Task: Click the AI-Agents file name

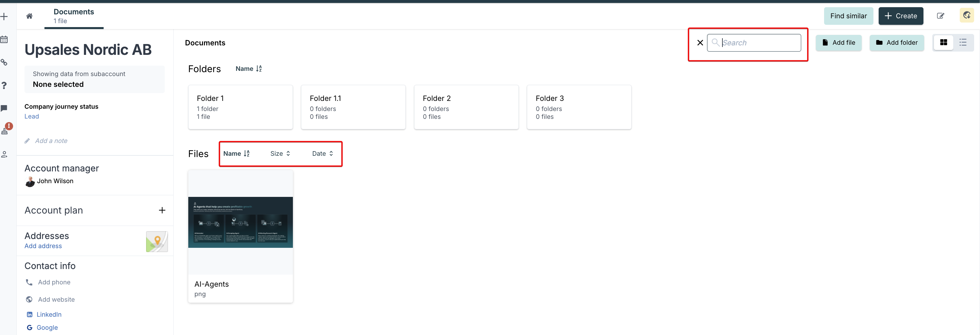Action: coord(211,284)
